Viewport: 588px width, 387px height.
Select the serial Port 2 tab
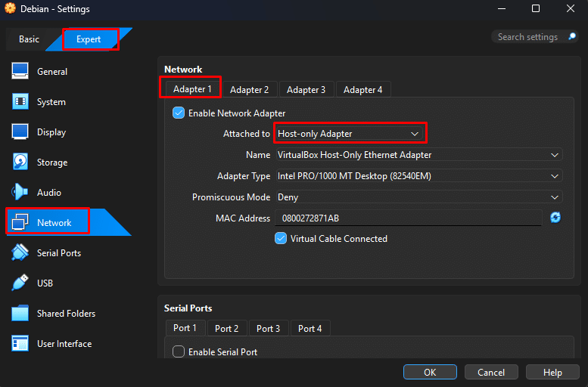point(226,328)
